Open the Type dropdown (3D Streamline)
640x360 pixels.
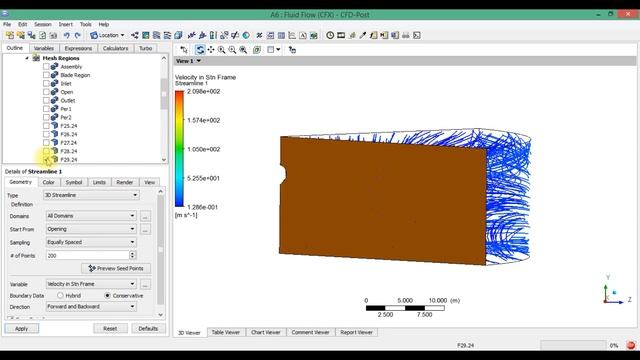91,195
